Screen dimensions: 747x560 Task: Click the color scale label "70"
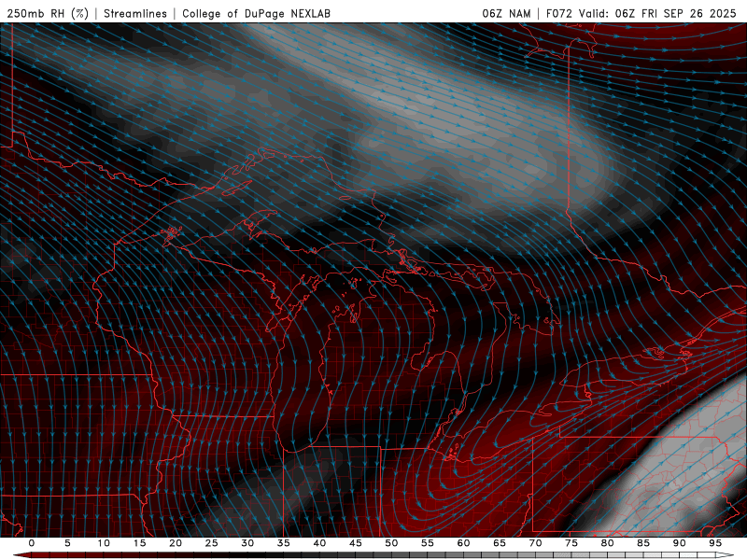coord(535,543)
